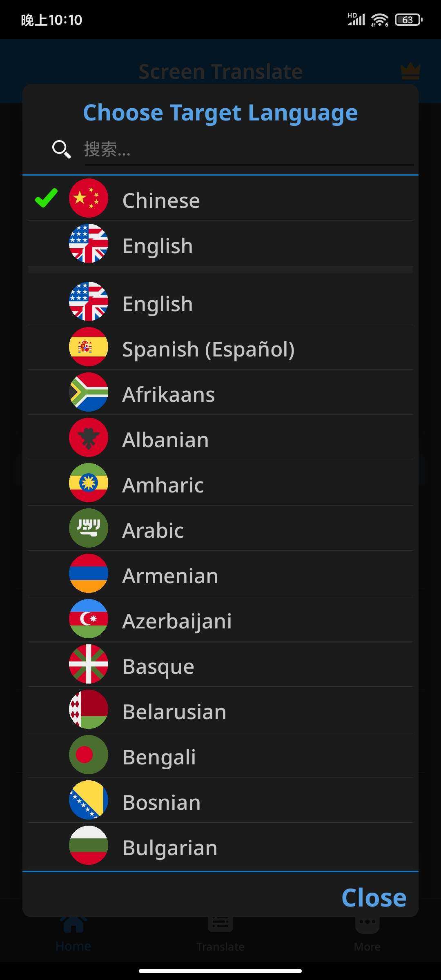Choose Bulgarian at the list bottom
Screen dimensions: 441x980
(x=220, y=846)
